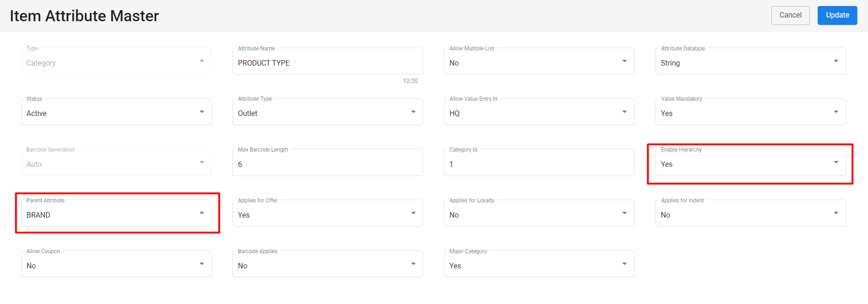Expand the Allow Coupon dropdown

(x=116, y=265)
